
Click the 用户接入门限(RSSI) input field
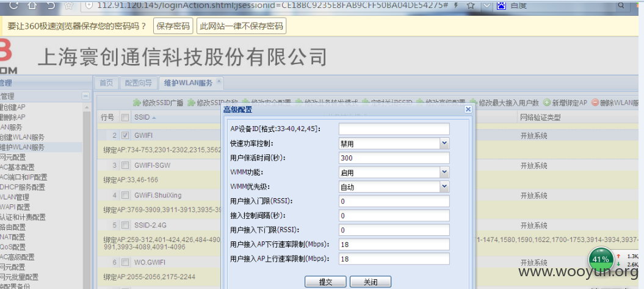point(394,201)
